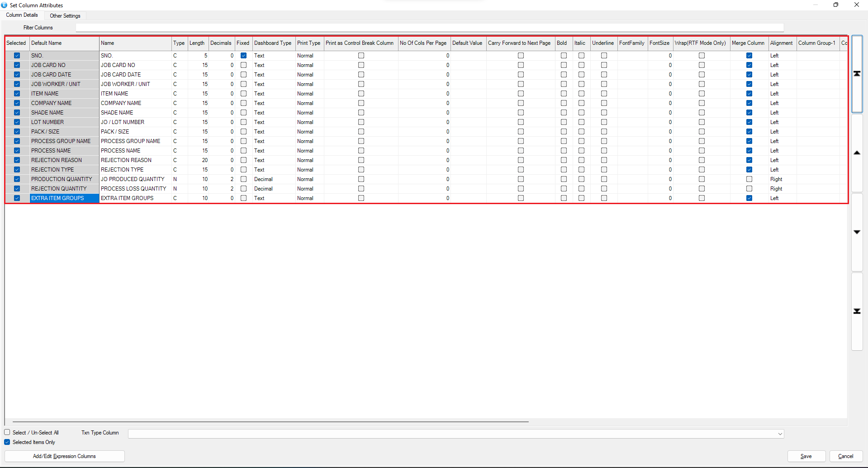Uncheck the Fixed checkbox for SNO. row
The height and width of the screenshot is (468, 868).
(243, 56)
